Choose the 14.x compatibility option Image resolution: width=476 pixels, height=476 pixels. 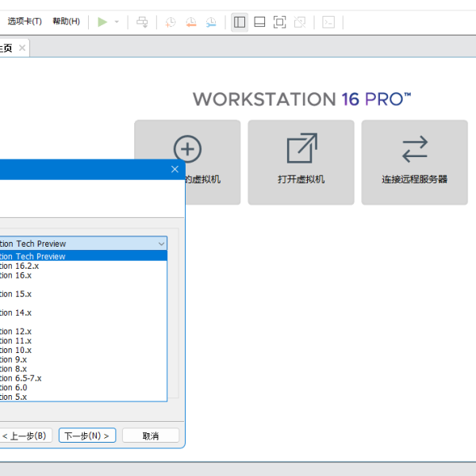click(x=83, y=313)
